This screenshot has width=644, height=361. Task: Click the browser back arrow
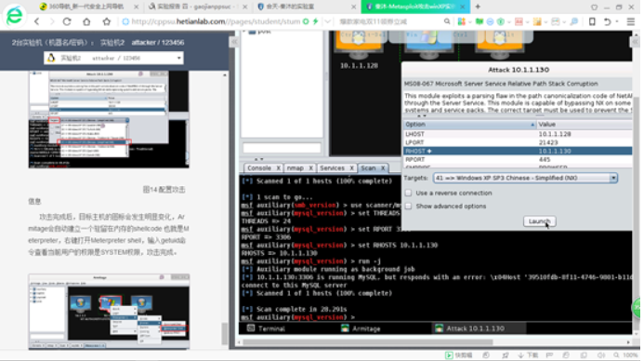point(37,21)
